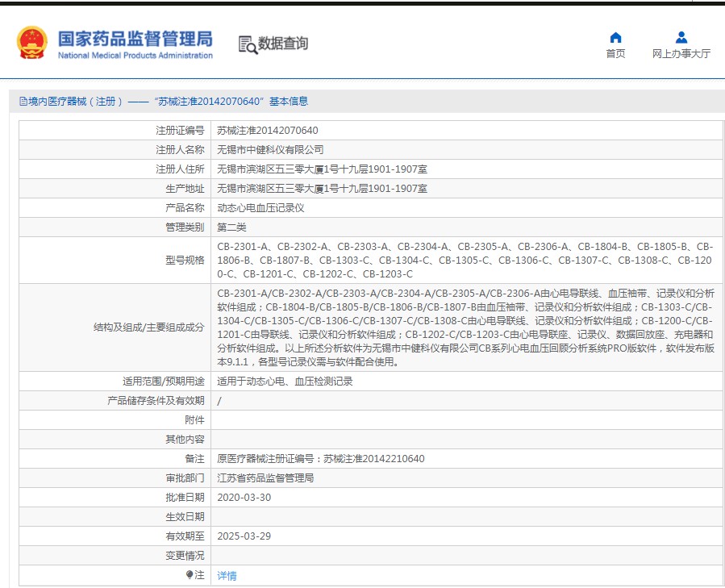This screenshot has height=588, width=725.
Task: Click management category value 第二类
Action: pyautogui.click(x=231, y=227)
